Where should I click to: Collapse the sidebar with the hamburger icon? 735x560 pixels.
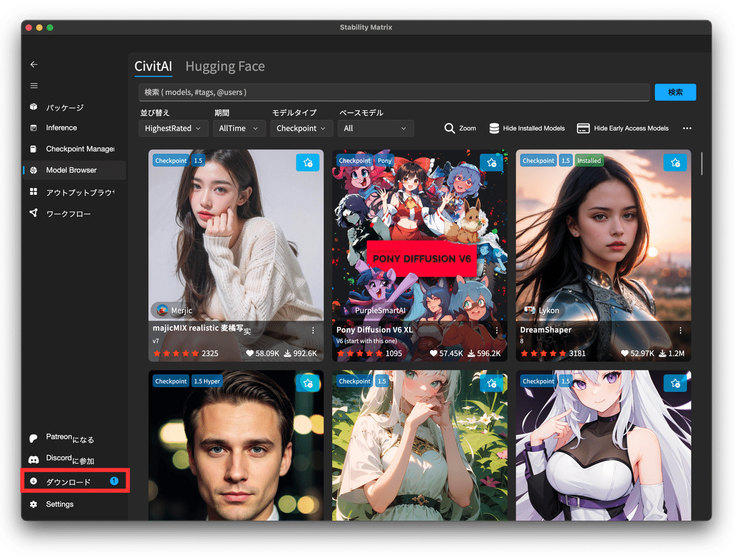(34, 86)
